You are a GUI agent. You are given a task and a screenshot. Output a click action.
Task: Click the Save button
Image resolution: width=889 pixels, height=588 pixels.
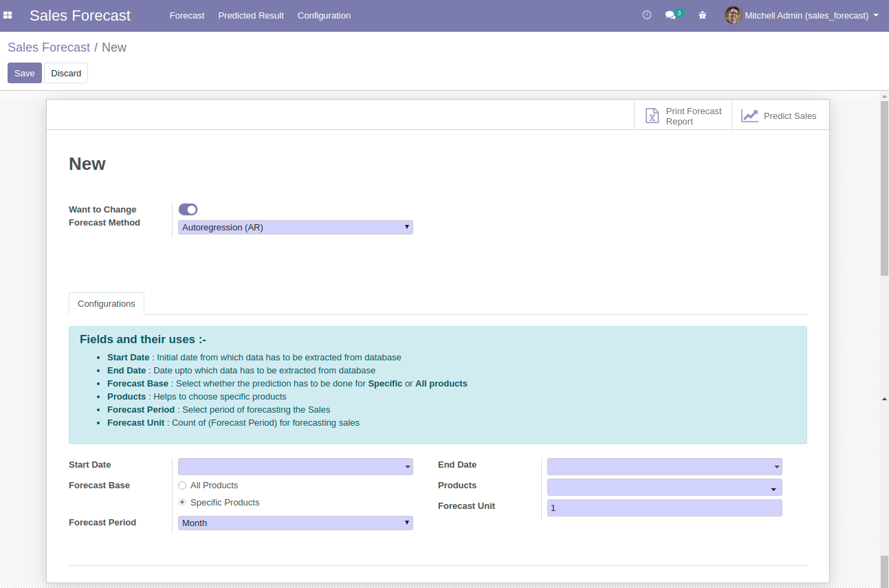[25, 74]
